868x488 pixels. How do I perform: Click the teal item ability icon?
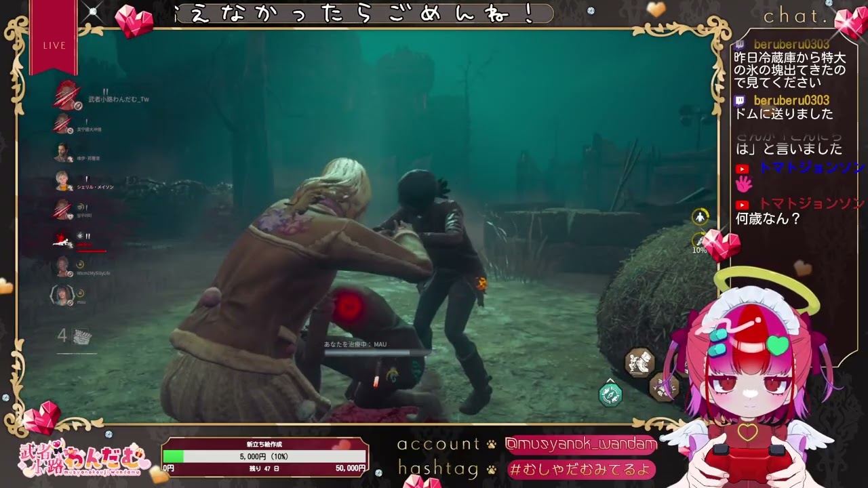(610, 395)
